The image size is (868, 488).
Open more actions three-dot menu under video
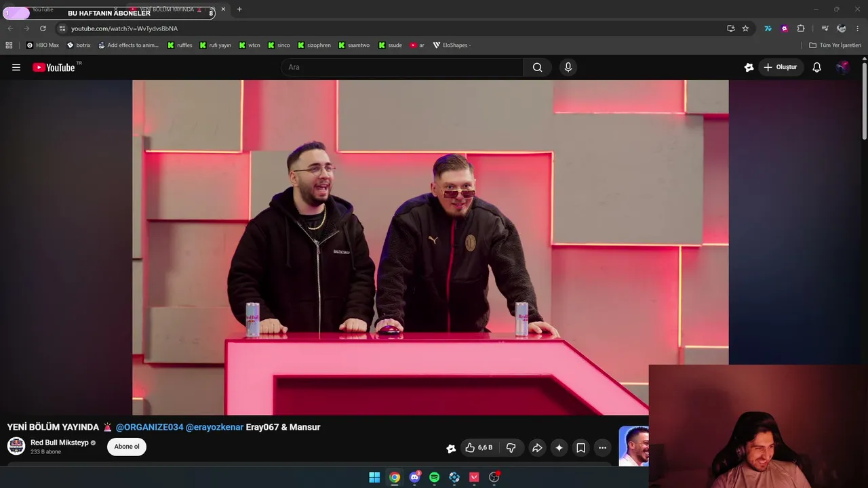pyautogui.click(x=602, y=448)
